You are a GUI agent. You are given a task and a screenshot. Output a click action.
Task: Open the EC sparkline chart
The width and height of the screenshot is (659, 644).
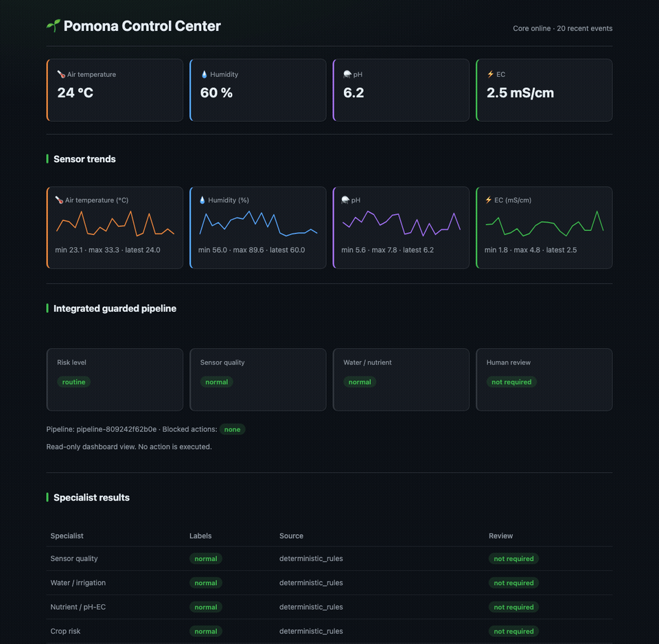[x=544, y=224]
